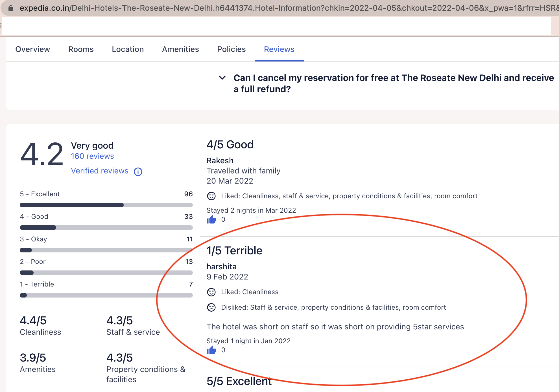Click the 4/5 Good review heading

pyautogui.click(x=230, y=144)
